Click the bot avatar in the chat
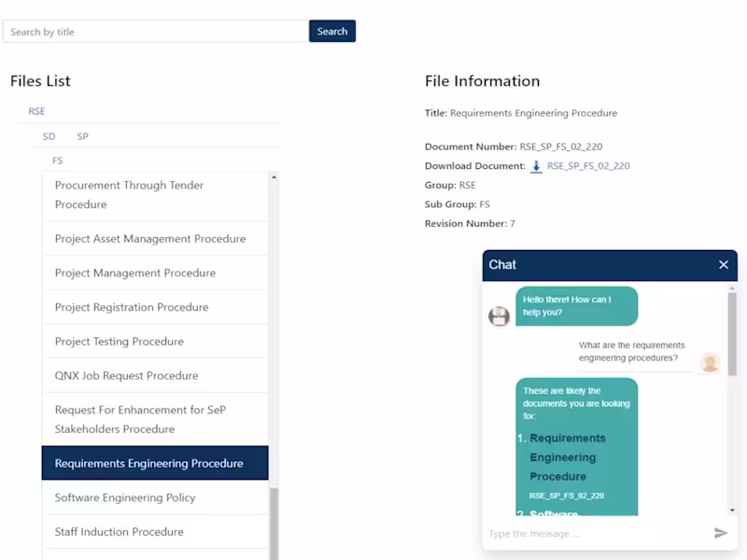This screenshot has width=747, height=560. [x=499, y=316]
